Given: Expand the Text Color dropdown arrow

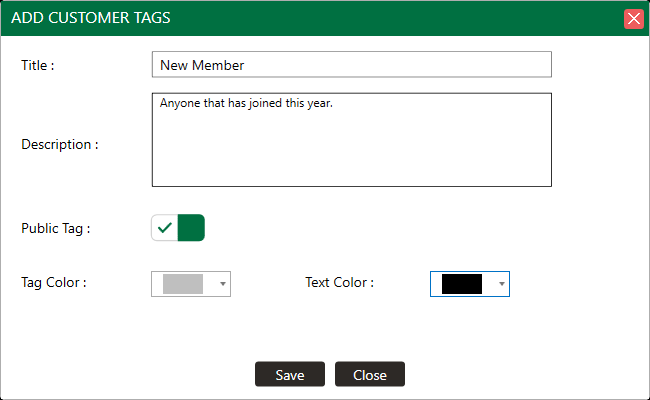Looking at the screenshot, I should click(x=502, y=284).
